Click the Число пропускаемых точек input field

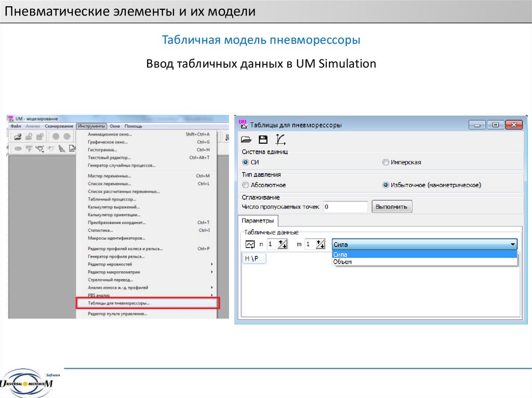click(345, 207)
